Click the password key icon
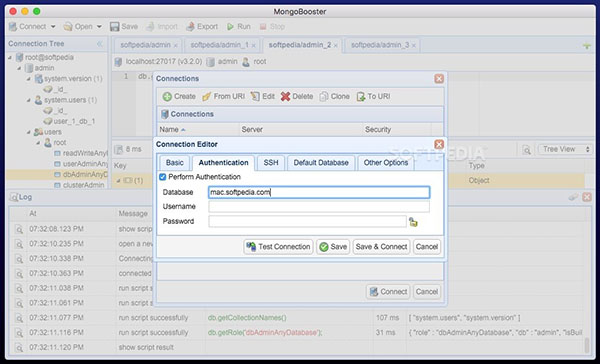The height and width of the screenshot is (364, 600). point(413,222)
